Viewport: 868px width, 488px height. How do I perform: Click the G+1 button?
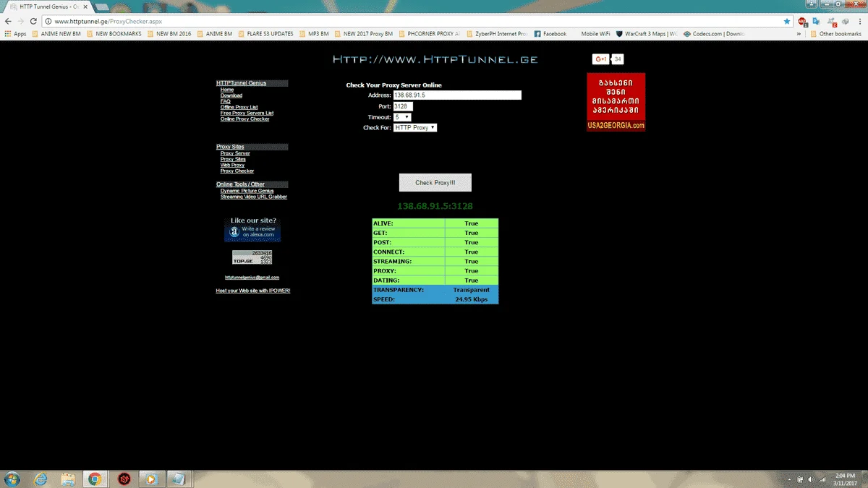[600, 59]
